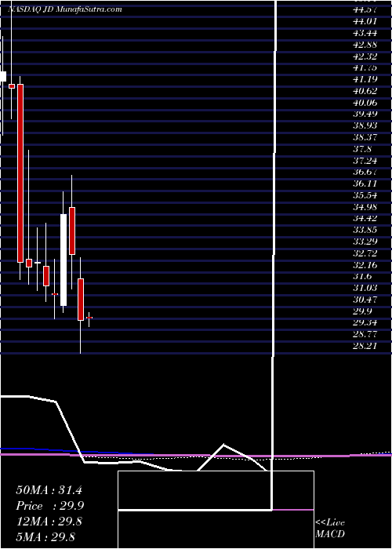392x549 pixels.
Task: Click the 38.37 price axis label
Action: [365, 137]
